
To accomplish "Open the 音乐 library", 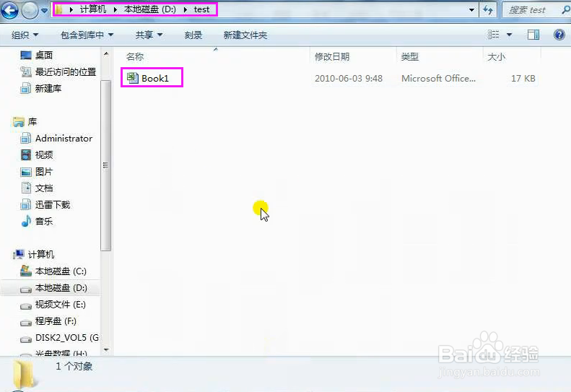I will click(44, 221).
